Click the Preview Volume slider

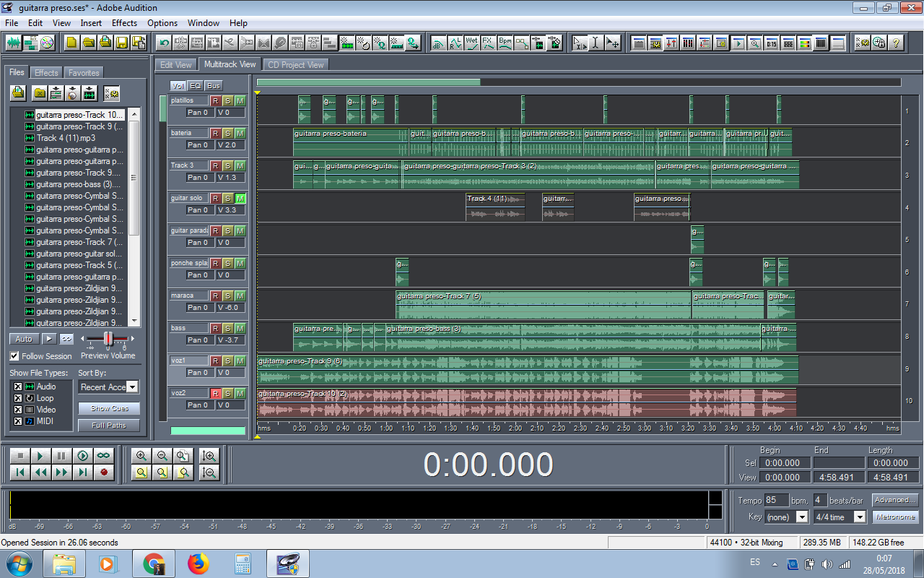tap(108, 339)
